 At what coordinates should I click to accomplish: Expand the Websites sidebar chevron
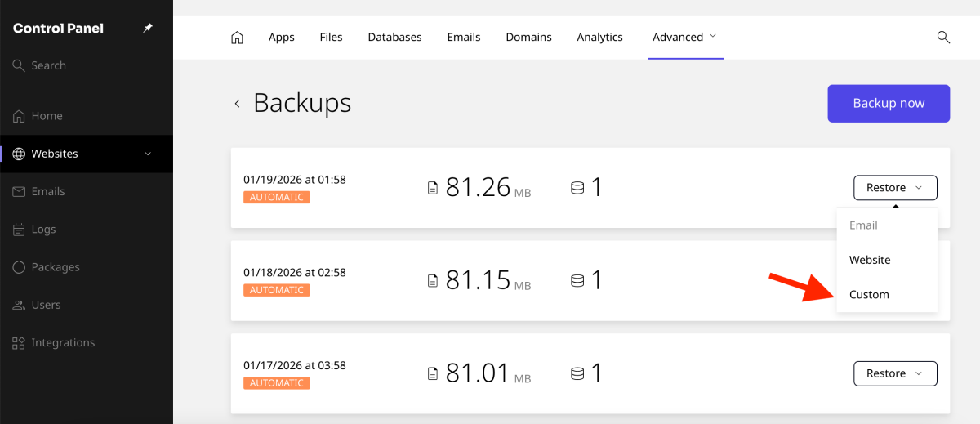(x=148, y=154)
